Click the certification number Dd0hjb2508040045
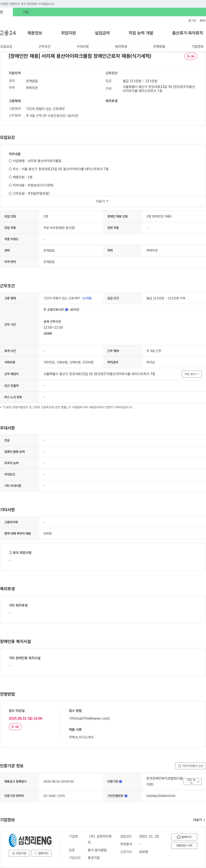This screenshot has width=206, height=868. click(161, 796)
